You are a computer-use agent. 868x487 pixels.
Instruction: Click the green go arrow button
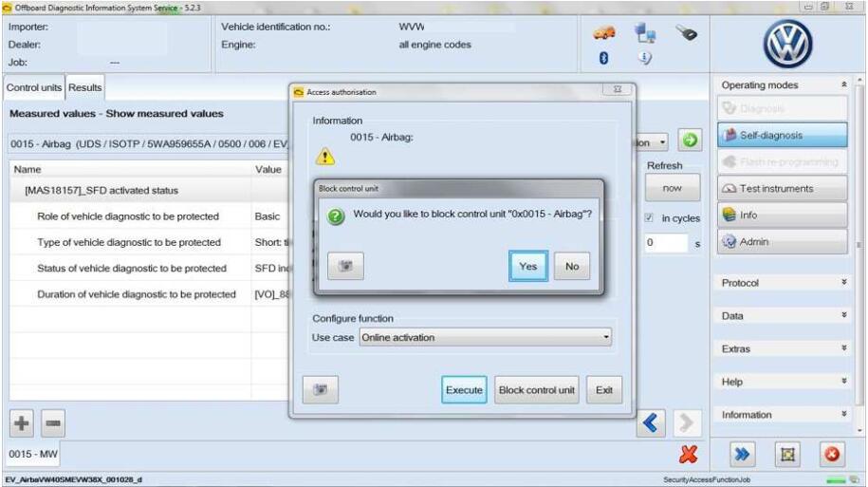coord(690,140)
